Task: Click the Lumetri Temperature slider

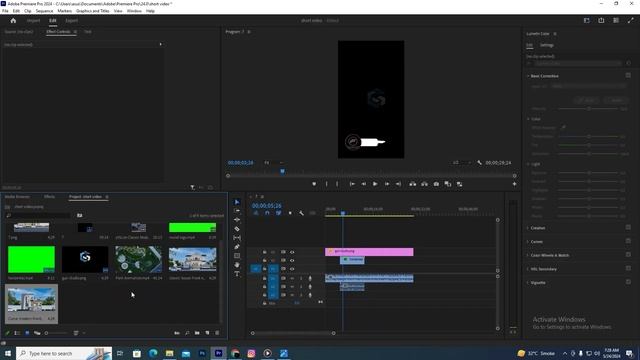Action: (x=589, y=136)
